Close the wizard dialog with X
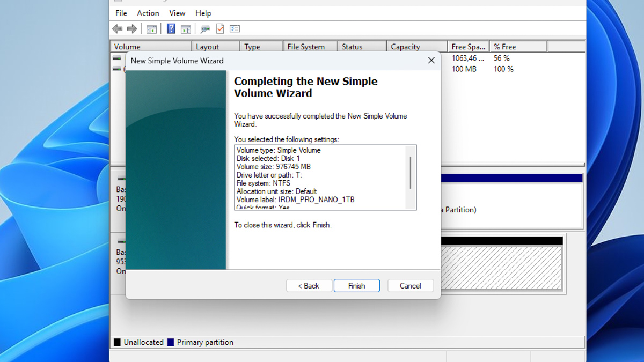644x362 pixels. pos(431,61)
